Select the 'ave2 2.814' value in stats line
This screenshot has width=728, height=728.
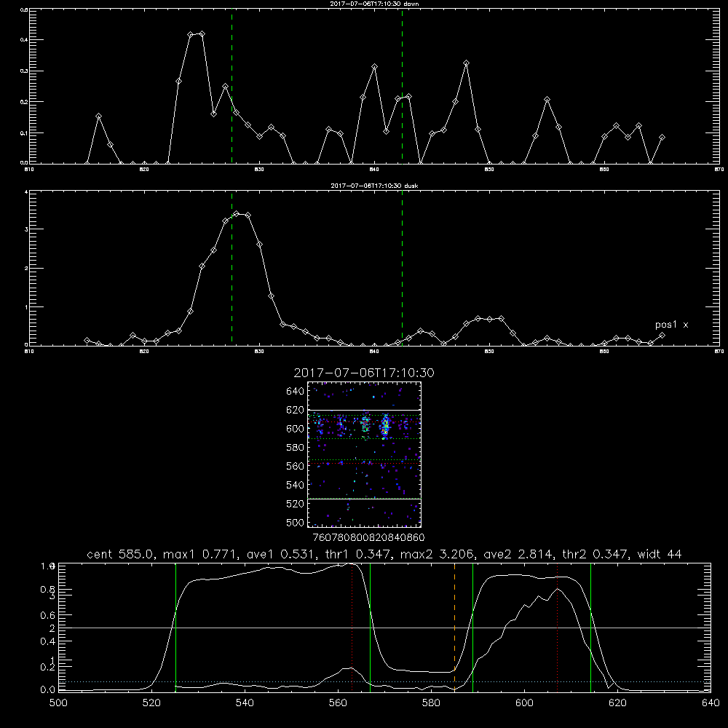coord(518,554)
